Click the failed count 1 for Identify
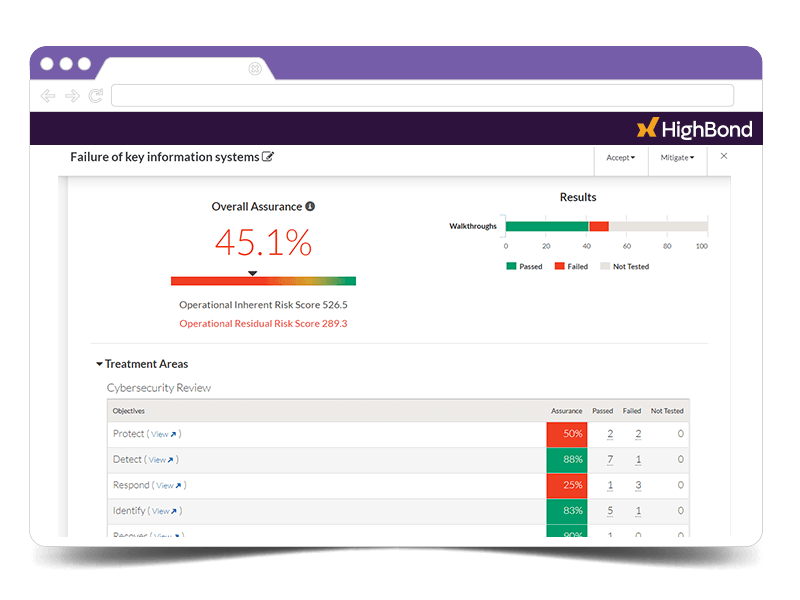The image size is (800, 600). 638,511
